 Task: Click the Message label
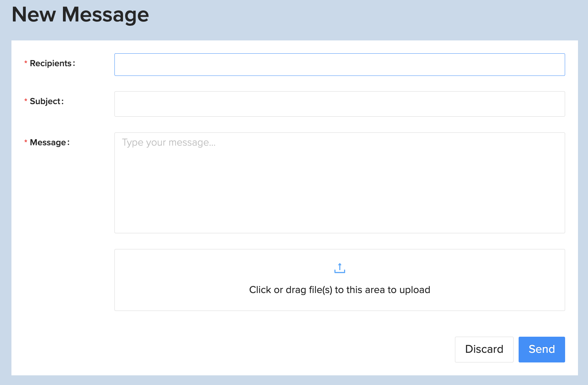[49, 142]
